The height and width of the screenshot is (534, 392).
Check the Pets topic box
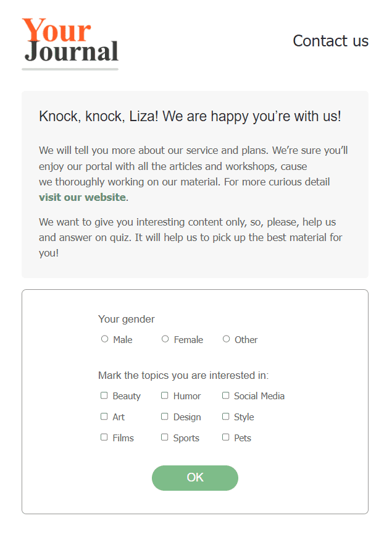tap(226, 437)
